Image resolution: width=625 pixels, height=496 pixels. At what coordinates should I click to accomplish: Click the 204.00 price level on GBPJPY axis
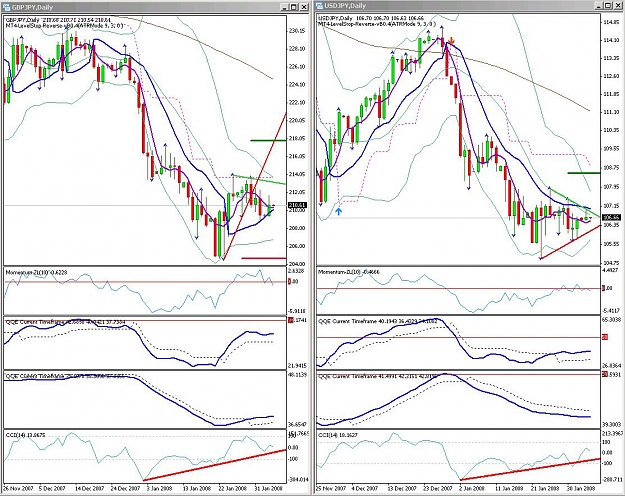[x=297, y=264]
